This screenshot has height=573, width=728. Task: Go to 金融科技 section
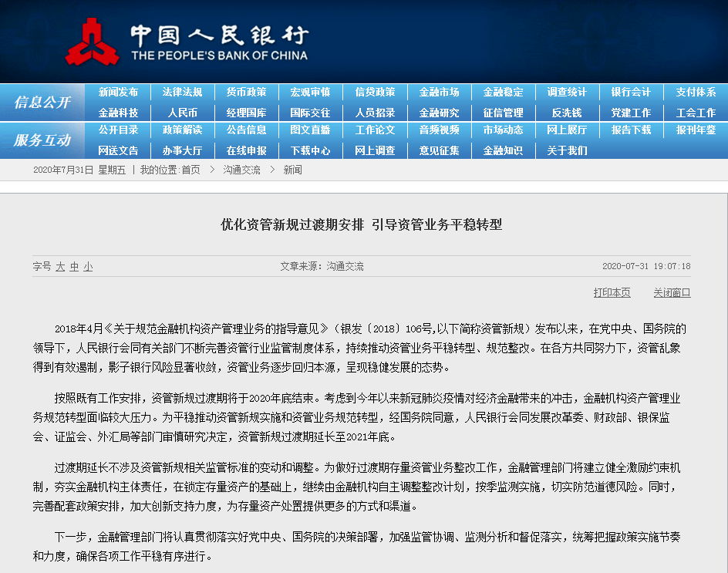click(x=119, y=113)
